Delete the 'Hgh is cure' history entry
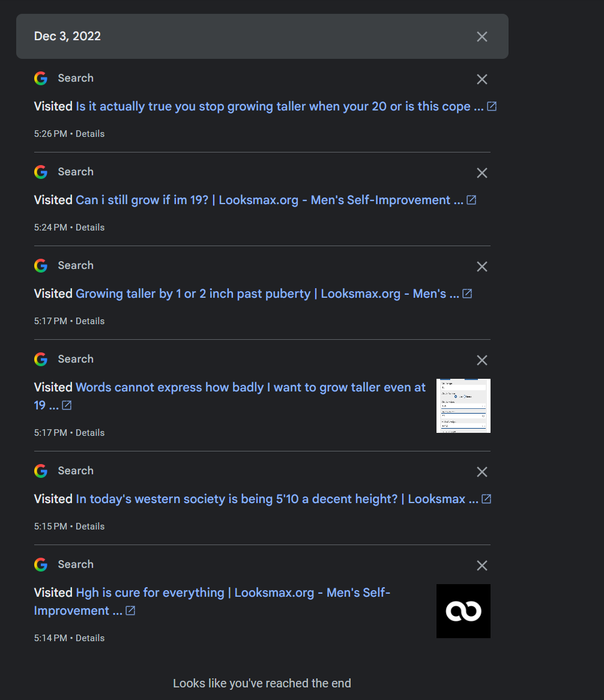 coord(482,566)
